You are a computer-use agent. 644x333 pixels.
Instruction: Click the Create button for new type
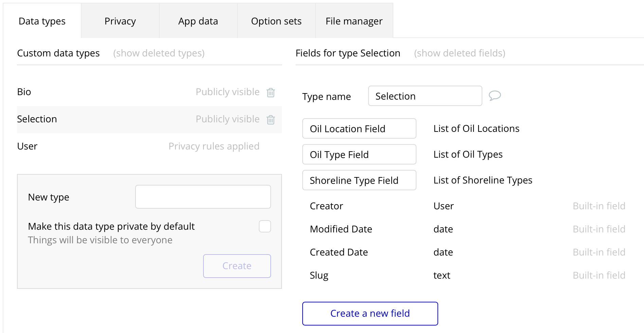click(237, 266)
